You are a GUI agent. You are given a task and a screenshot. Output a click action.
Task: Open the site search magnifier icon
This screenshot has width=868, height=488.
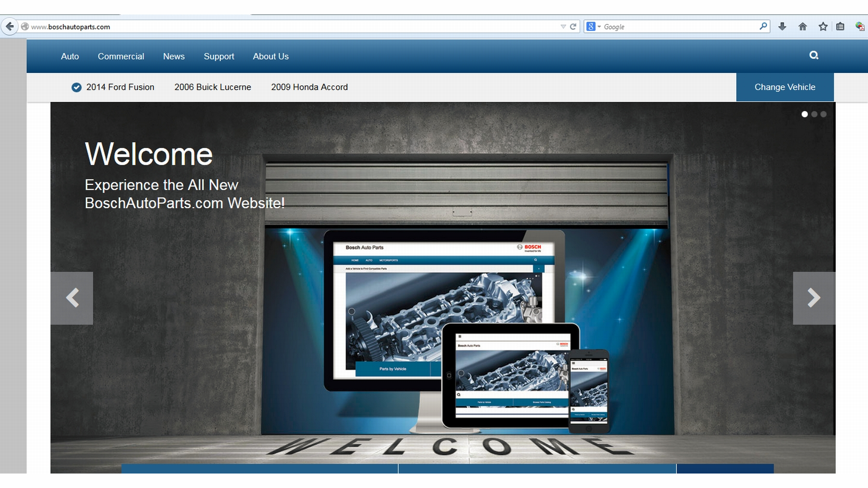(x=814, y=55)
